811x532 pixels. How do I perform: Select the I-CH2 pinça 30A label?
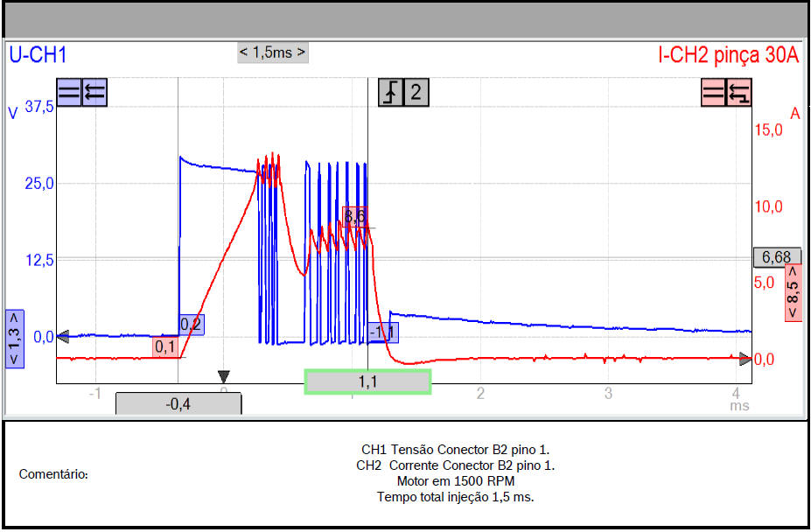click(728, 56)
